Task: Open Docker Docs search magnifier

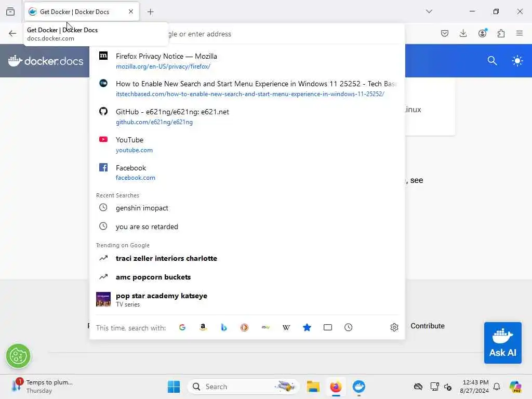Action: pyautogui.click(x=492, y=61)
